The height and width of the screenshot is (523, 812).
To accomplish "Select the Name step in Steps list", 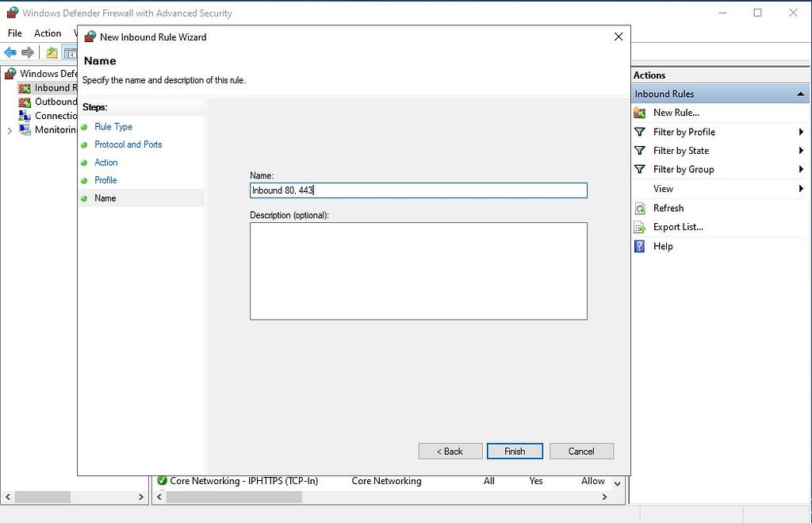I will [x=105, y=198].
